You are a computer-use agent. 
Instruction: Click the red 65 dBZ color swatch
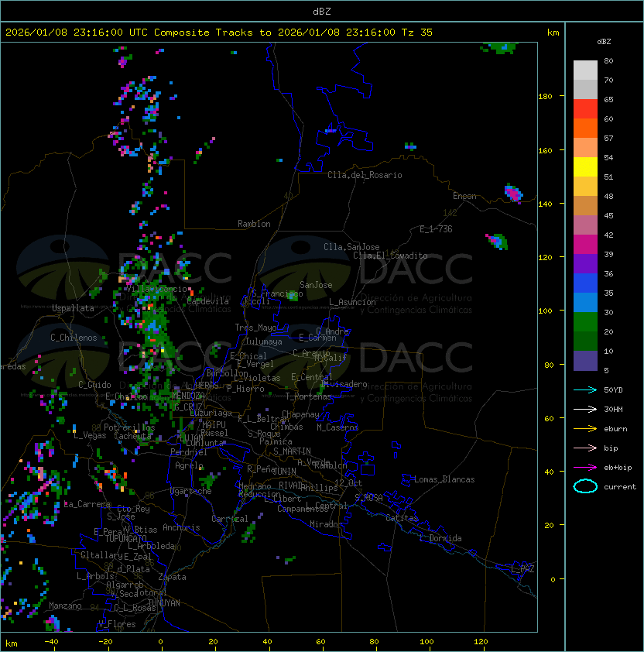coord(585,109)
